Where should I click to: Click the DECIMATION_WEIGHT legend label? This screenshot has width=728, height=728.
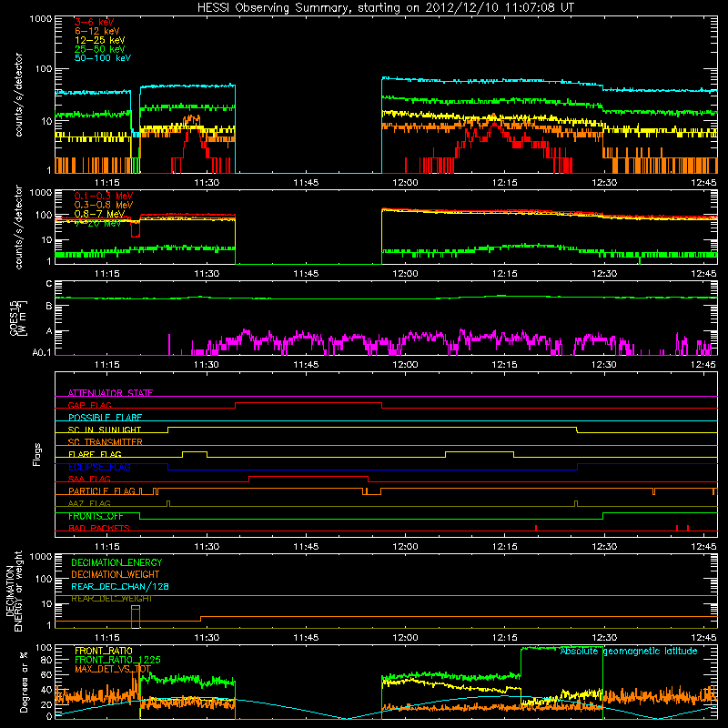116,574
